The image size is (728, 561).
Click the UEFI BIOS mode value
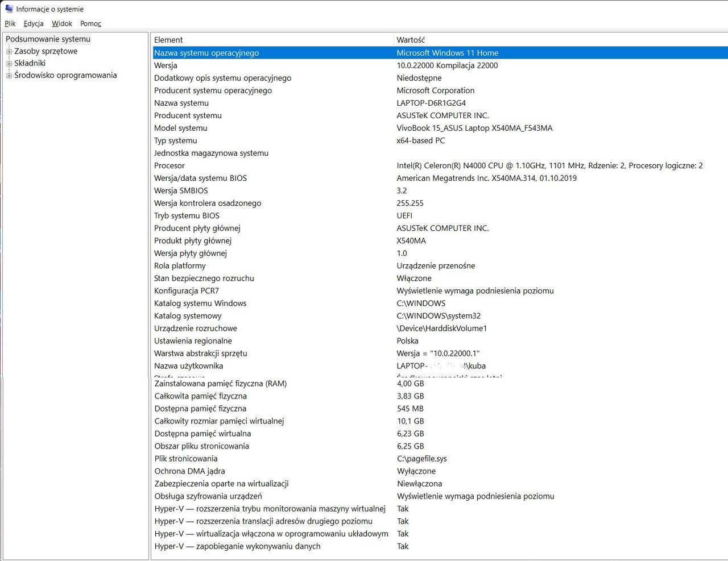(404, 215)
